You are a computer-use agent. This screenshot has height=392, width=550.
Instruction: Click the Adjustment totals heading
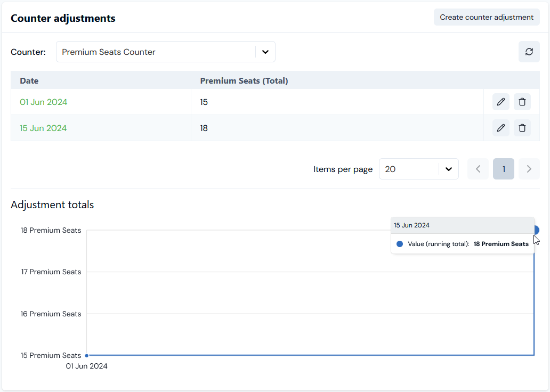[52, 205]
